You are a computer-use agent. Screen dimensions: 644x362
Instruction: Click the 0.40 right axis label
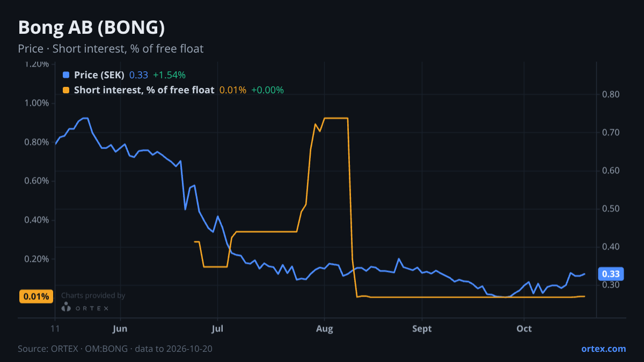(611, 247)
